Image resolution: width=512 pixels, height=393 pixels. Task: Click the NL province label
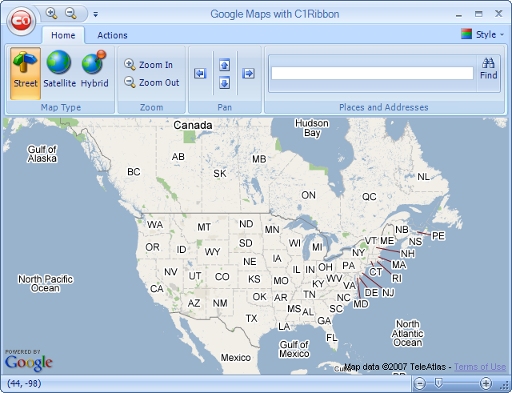click(423, 177)
